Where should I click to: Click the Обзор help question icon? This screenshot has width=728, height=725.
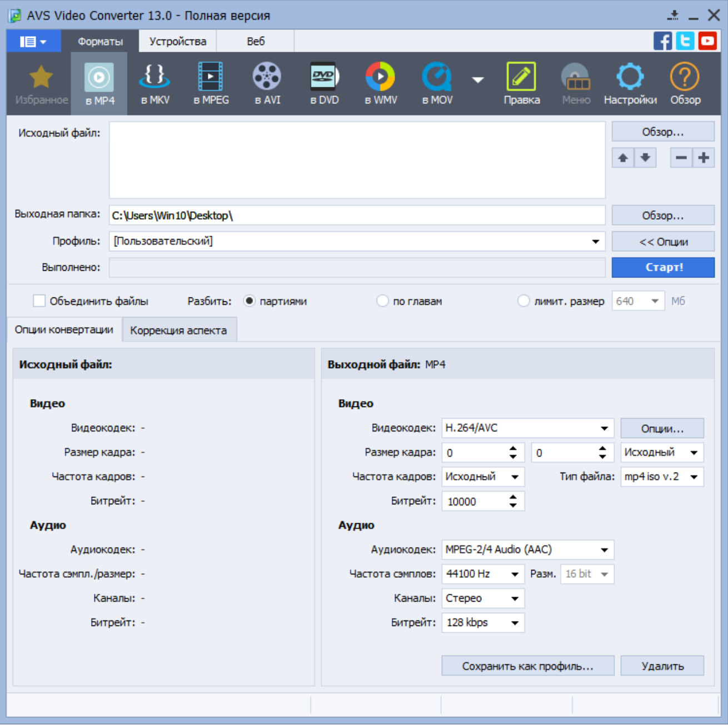pos(685,84)
